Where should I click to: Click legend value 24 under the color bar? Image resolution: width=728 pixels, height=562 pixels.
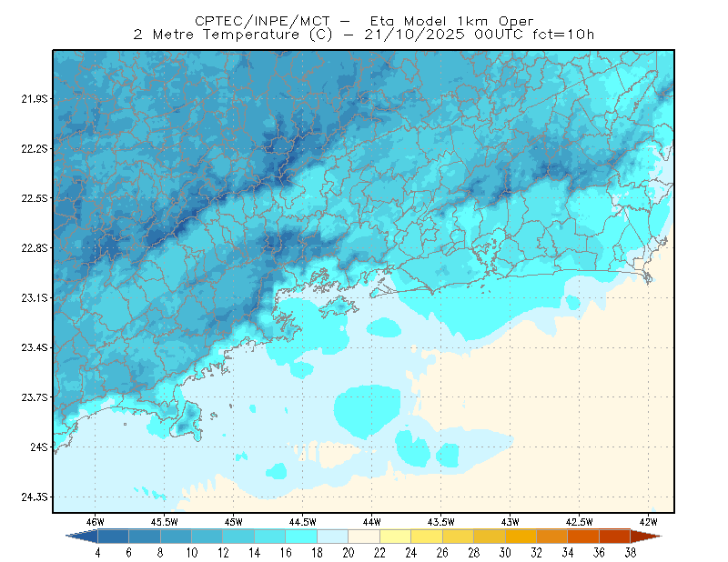(411, 553)
